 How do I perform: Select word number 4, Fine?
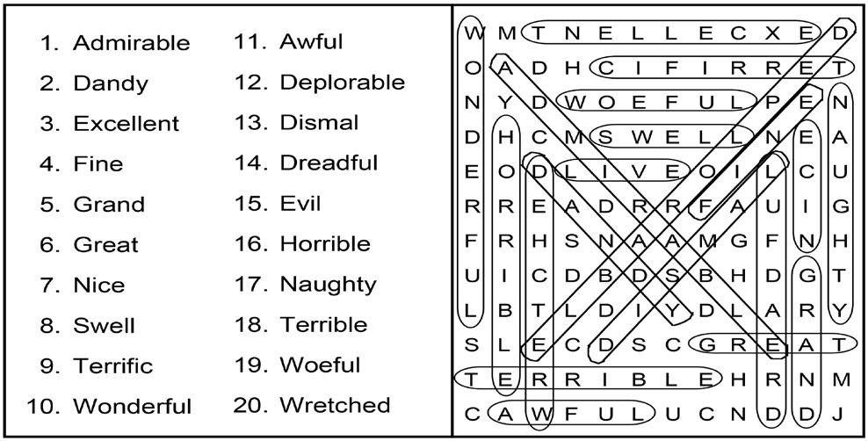[98, 164]
